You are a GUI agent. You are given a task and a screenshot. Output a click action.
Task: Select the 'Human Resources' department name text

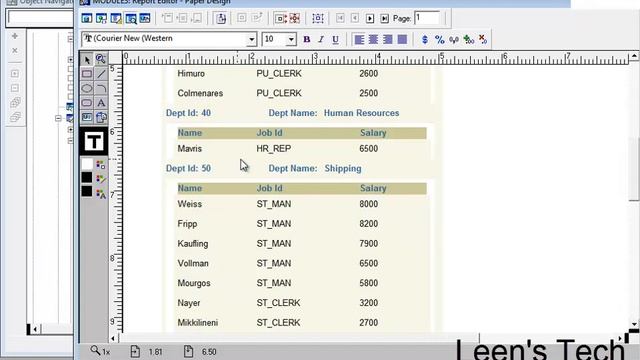click(361, 113)
